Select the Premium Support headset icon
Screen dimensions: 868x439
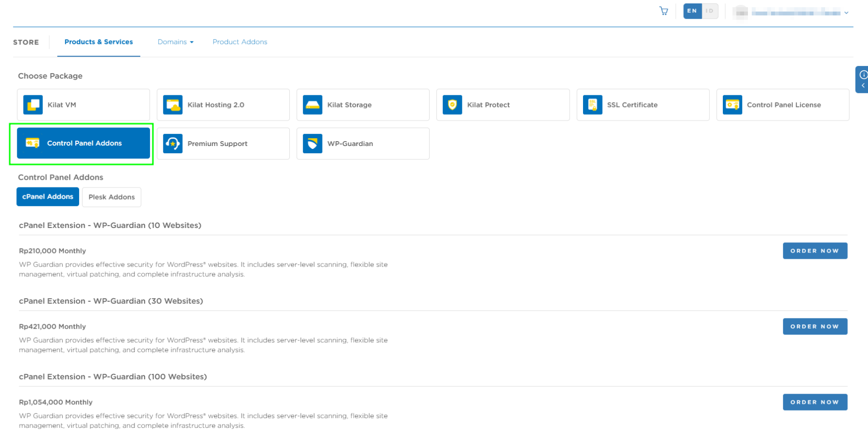click(172, 143)
